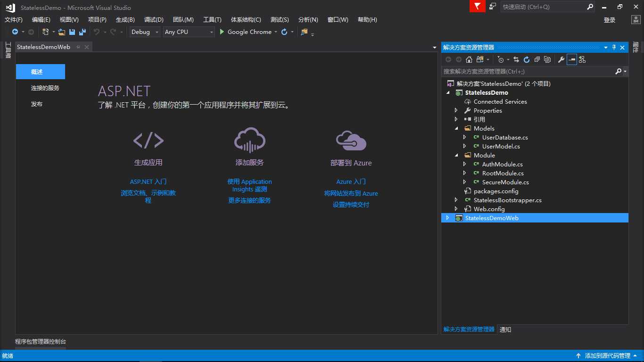This screenshot has height=362, width=644.
Task: Click the Save All toolbar icon
Action: pos(82,32)
